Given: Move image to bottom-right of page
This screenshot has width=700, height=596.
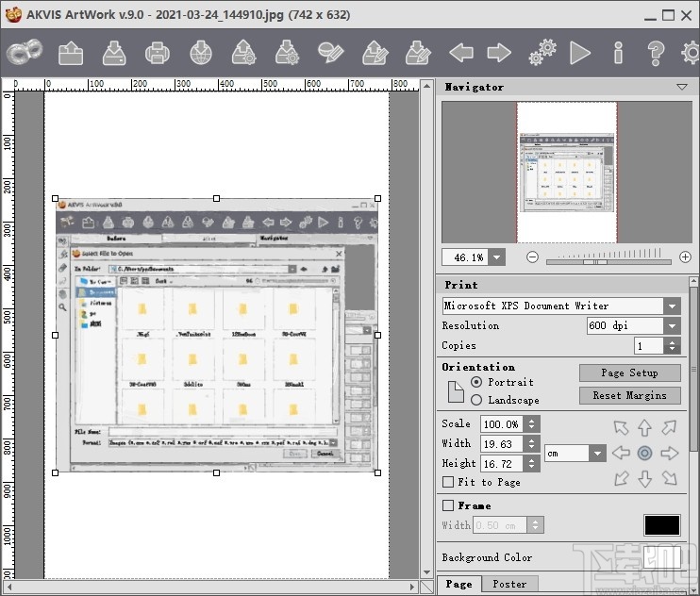Looking at the screenshot, I should pyautogui.click(x=669, y=479).
